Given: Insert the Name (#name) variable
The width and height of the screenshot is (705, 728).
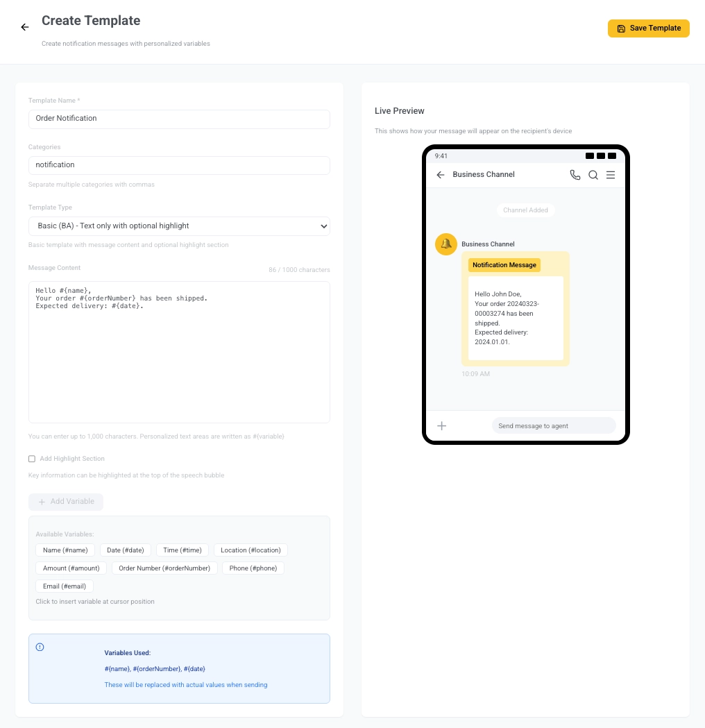Looking at the screenshot, I should click(65, 550).
